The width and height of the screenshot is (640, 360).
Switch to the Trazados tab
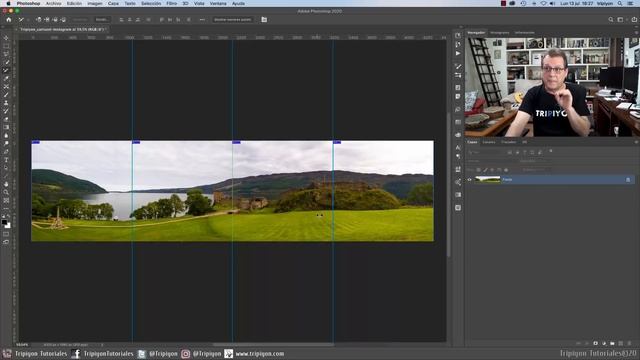click(509, 142)
